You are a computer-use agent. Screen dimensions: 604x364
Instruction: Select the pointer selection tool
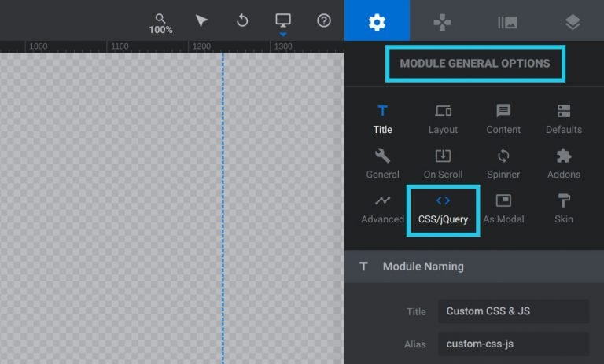[x=201, y=20]
